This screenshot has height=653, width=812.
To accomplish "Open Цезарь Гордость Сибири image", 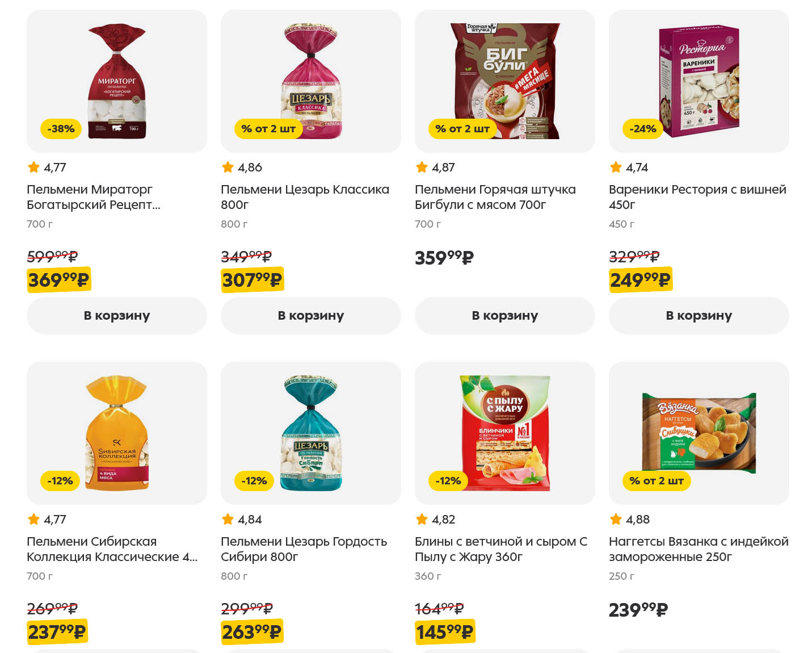I will tap(311, 433).
